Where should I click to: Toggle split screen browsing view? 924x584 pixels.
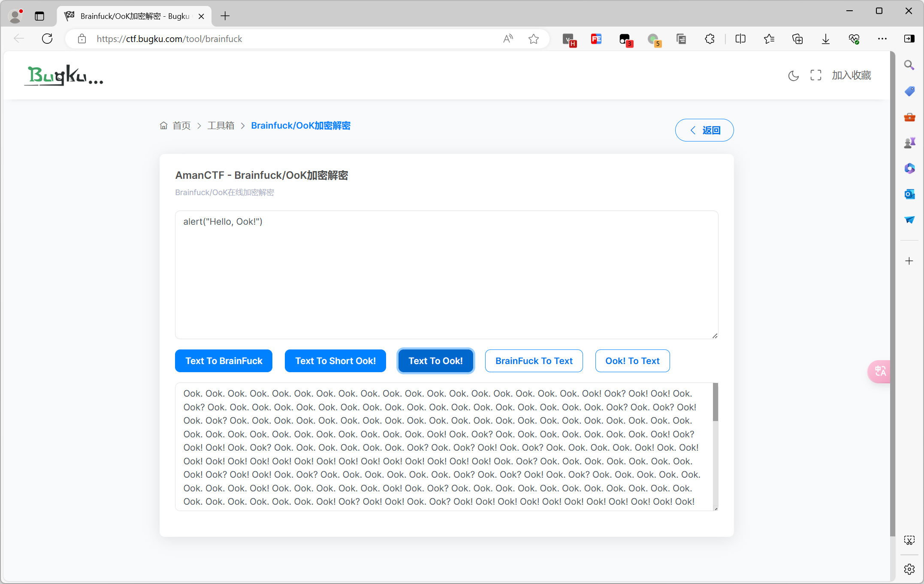pyautogui.click(x=741, y=39)
